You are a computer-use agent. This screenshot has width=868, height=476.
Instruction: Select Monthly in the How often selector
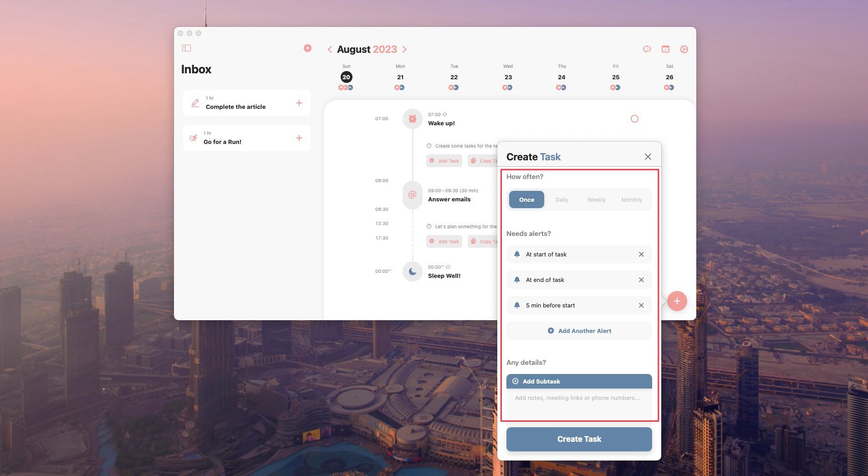(x=631, y=200)
